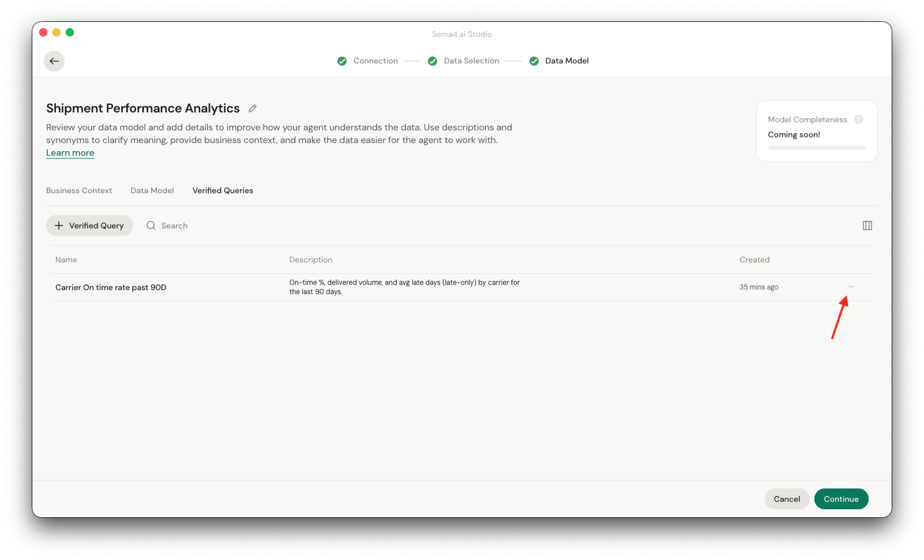Open the ellipsis actions menu on the query row
Screen dimensions: 924x560
click(851, 287)
